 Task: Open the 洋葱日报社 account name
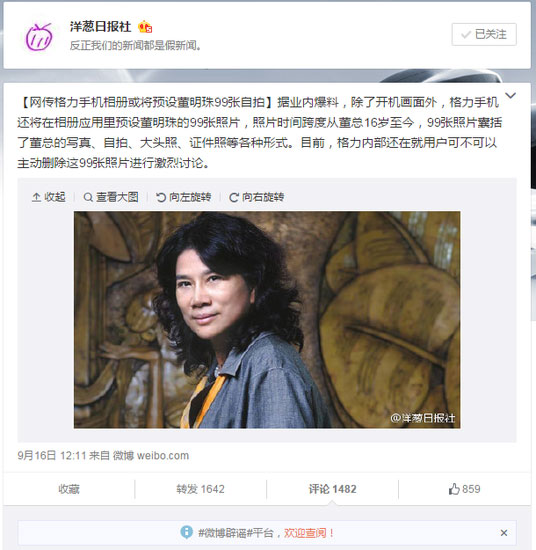[100, 27]
